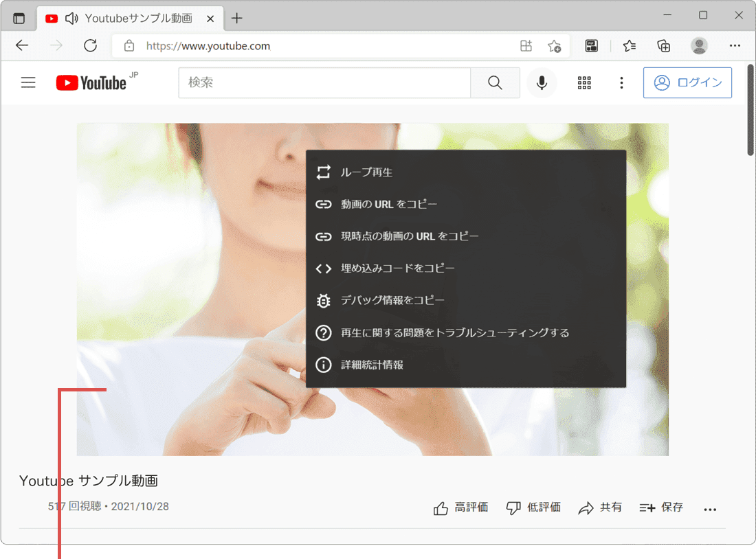Open the video's more actions ellipsis menu
The height and width of the screenshot is (559, 756).
click(x=710, y=509)
